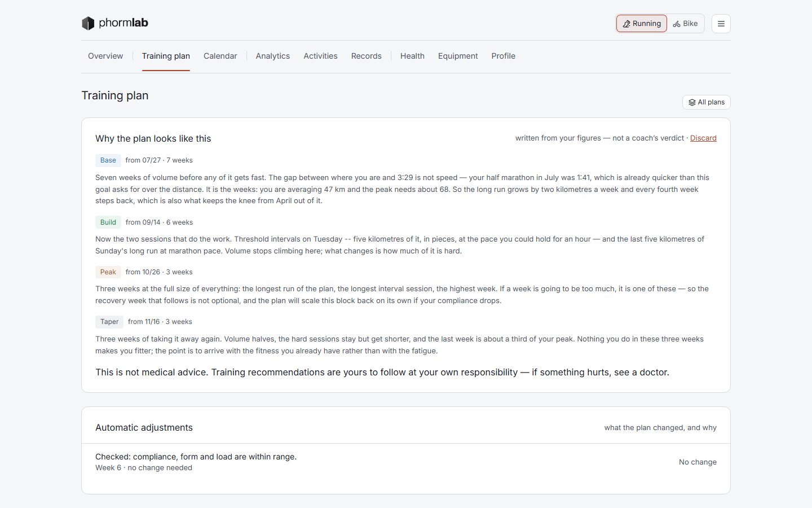Click the Peak phase badge
The image size is (812, 508).
tap(108, 272)
